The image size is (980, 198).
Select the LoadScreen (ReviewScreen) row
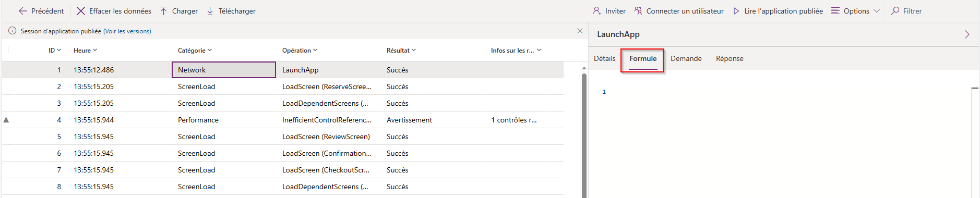click(x=282, y=137)
